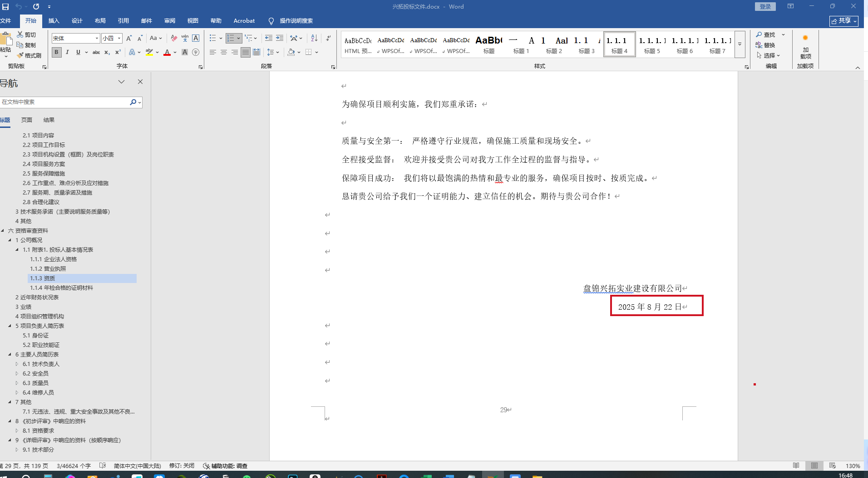Click the 登录 sign-in button

coord(765,6)
